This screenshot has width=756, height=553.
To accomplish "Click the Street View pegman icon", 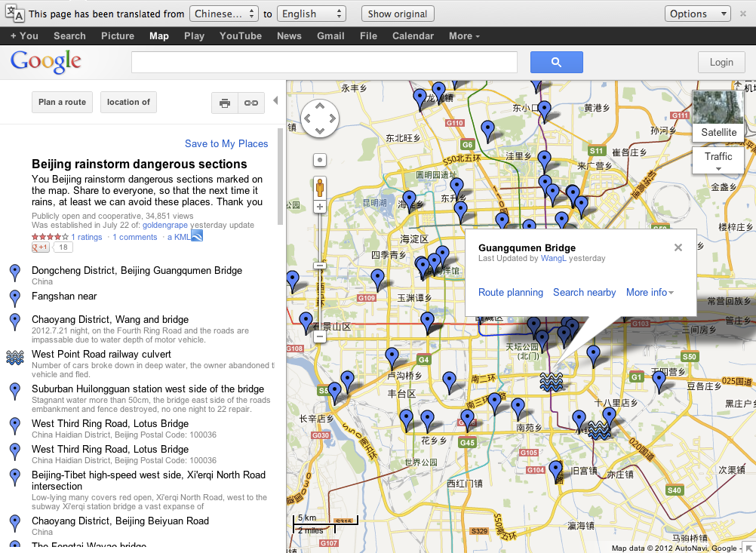I will click(320, 186).
